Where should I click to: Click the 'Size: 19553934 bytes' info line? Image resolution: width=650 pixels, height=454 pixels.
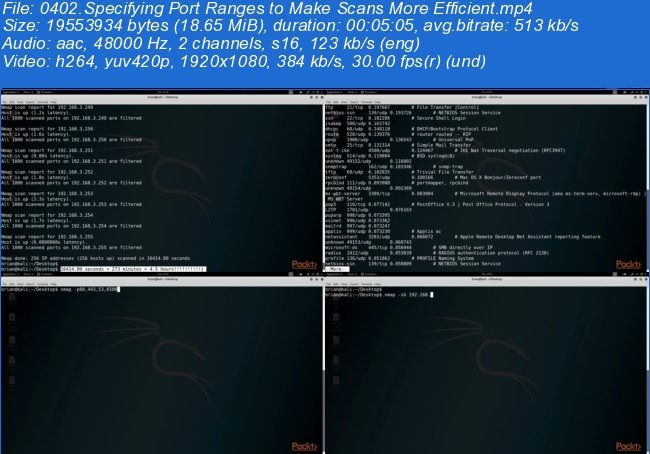pyautogui.click(x=290, y=26)
